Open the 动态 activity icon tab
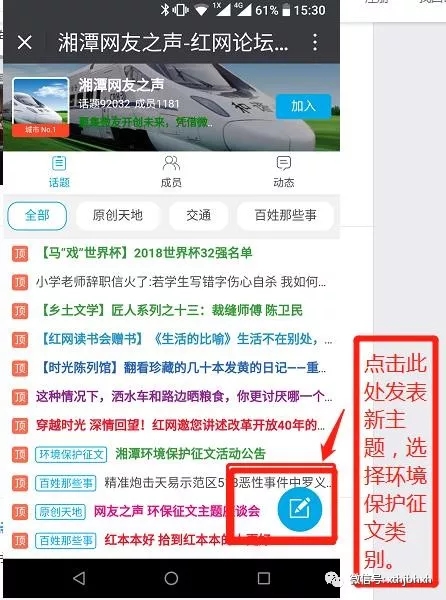446x600 pixels. point(283,171)
